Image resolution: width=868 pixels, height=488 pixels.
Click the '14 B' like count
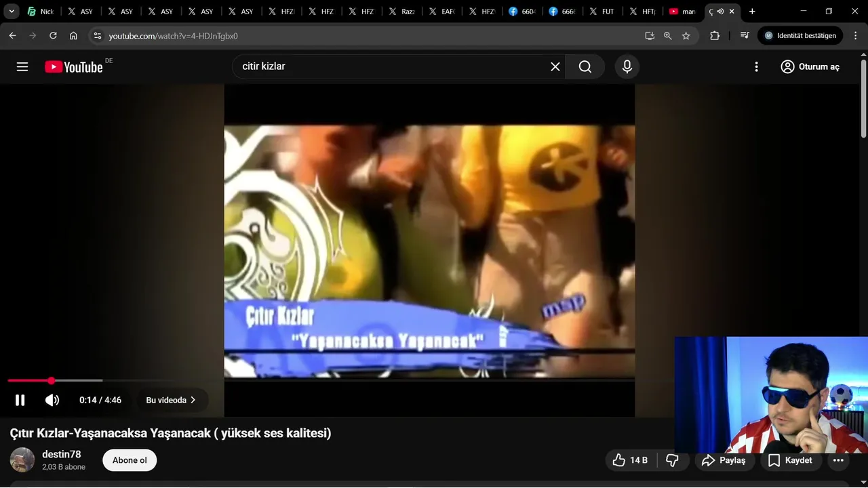point(639,460)
